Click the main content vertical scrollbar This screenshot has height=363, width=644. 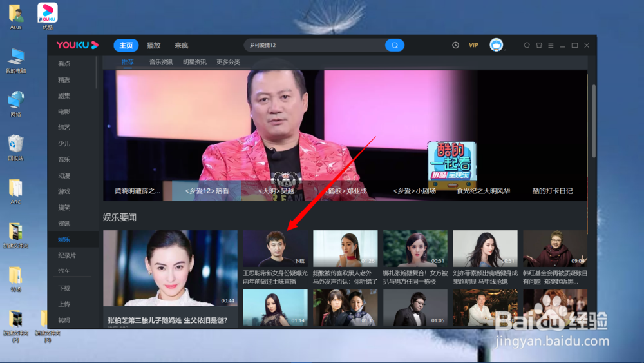pos(594,121)
